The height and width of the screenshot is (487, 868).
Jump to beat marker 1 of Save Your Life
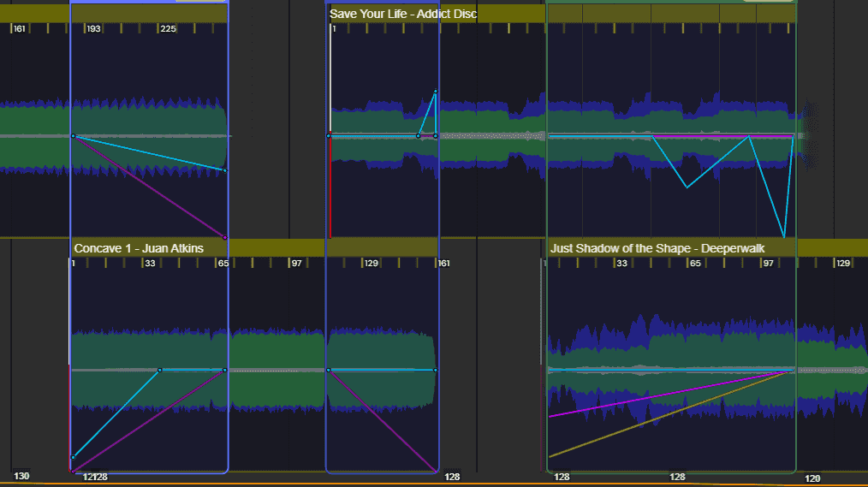click(x=334, y=29)
